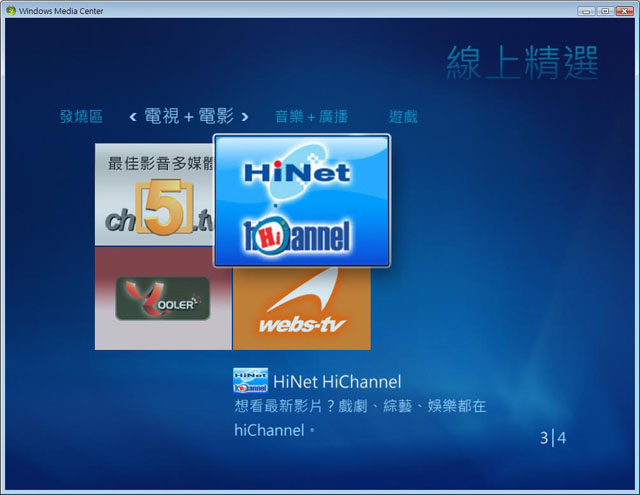Image resolution: width=640 pixels, height=495 pixels.
Task: Click the HiNet HiChannel title text
Action: pyautogui.click(x=337, y=382)
